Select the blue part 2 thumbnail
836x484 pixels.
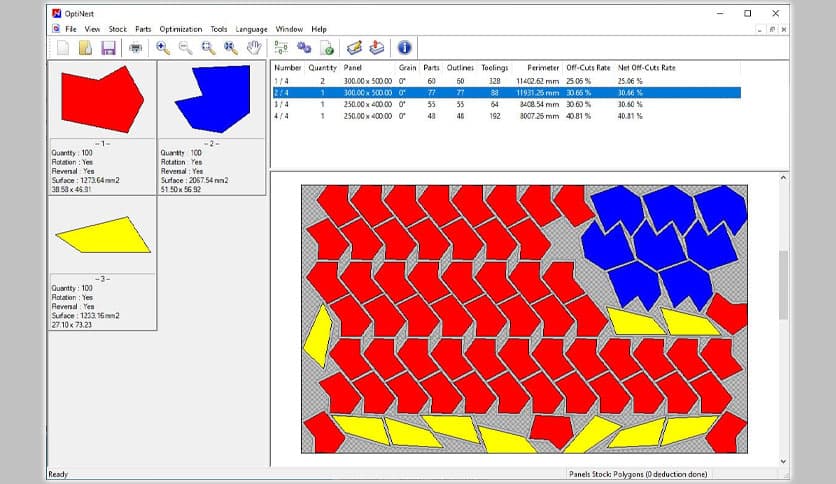(210, 100)
